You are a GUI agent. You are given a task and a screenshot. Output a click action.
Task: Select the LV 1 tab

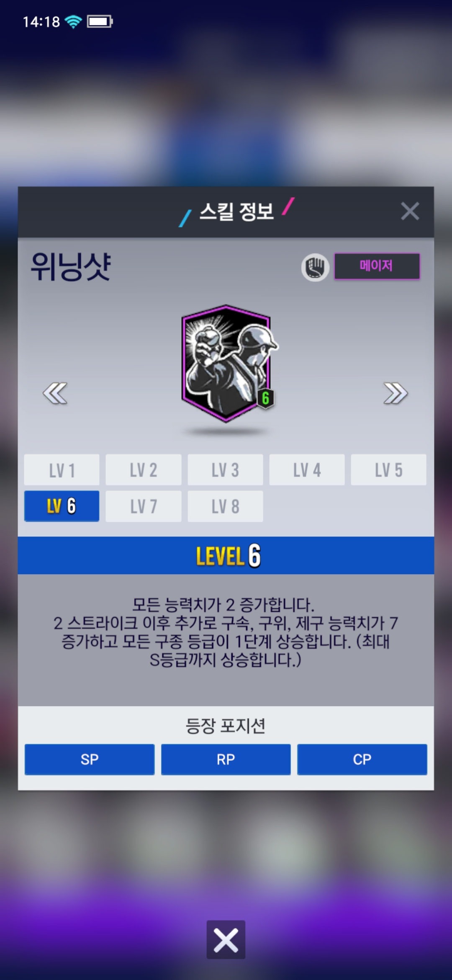tap(62, 470)
